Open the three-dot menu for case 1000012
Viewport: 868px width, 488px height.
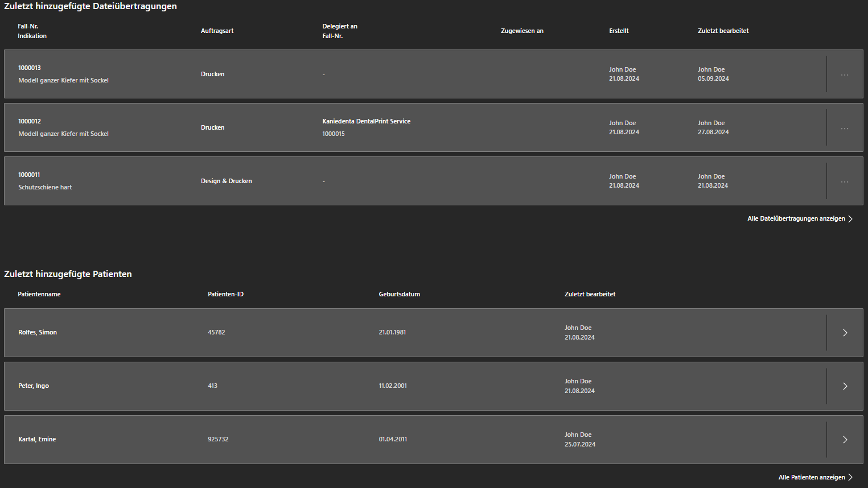[x=845, y=128]
